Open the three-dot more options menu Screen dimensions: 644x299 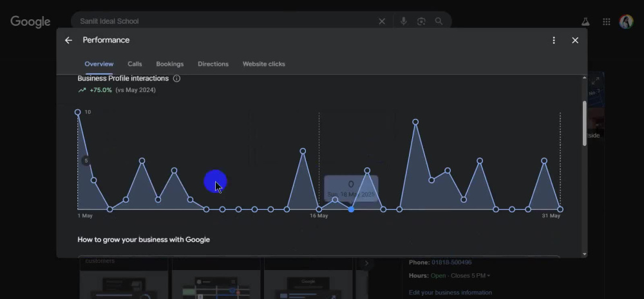[554, 41]
